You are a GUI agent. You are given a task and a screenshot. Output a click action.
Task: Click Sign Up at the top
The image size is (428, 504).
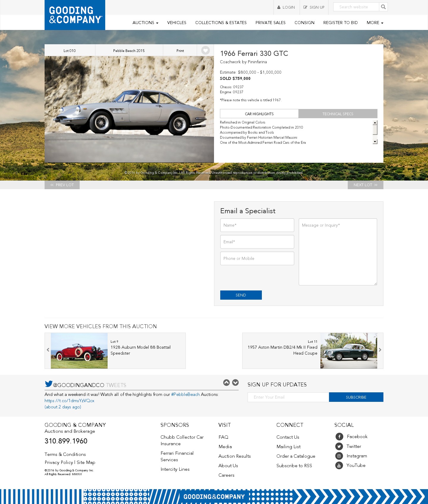pos(314,7)
